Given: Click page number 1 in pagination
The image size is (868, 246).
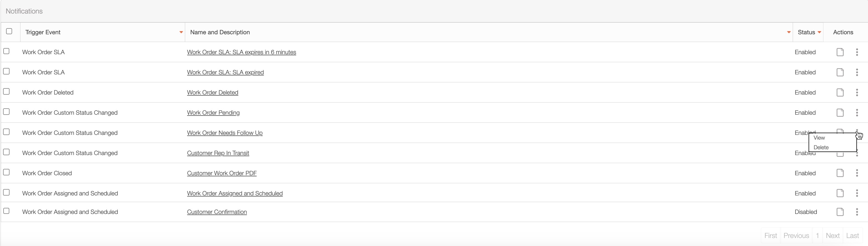Looking at the screenshot, I should click(817, 235).
